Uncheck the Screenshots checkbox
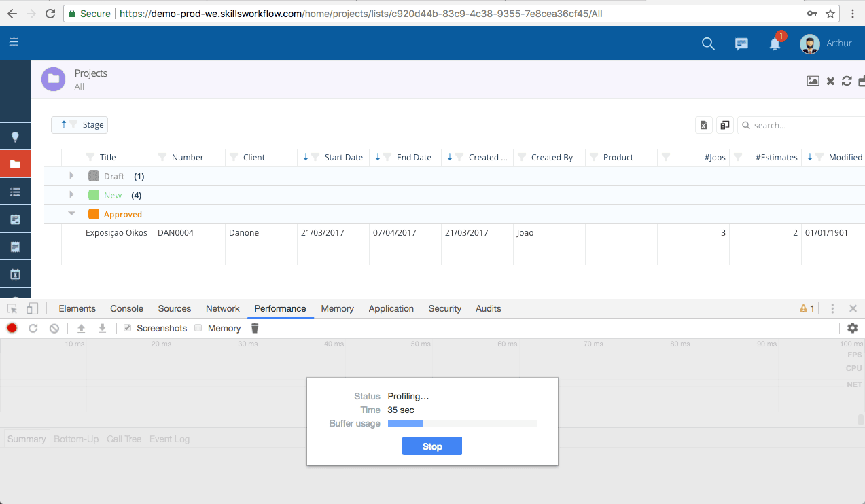This screenshot has width=865, height=504. (127, 328)
